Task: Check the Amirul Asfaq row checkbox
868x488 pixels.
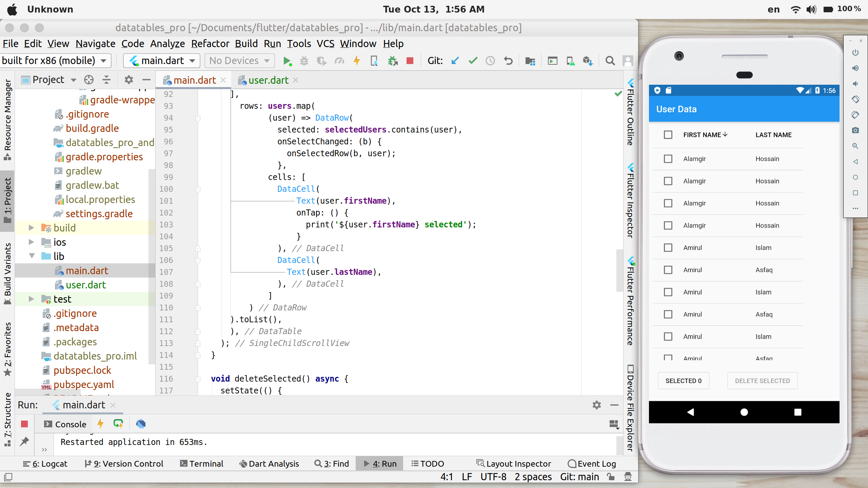Action: click(x=668, y=270)
